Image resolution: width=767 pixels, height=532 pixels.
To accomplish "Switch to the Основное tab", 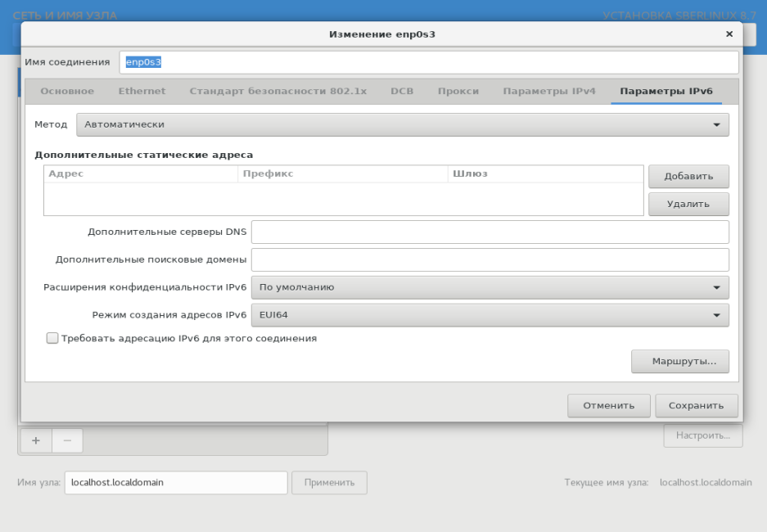I will click(67, 91).
